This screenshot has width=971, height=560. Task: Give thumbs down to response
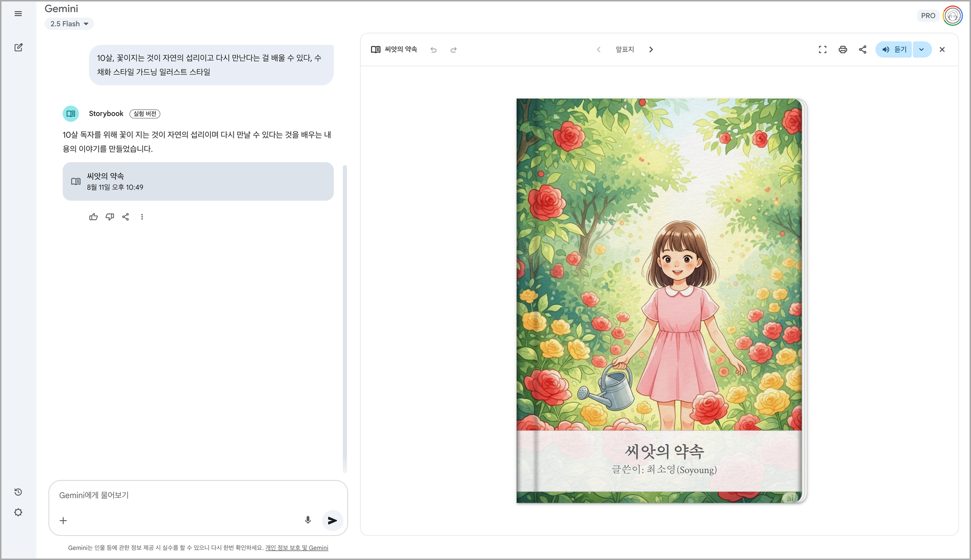(x=110, y=217)
